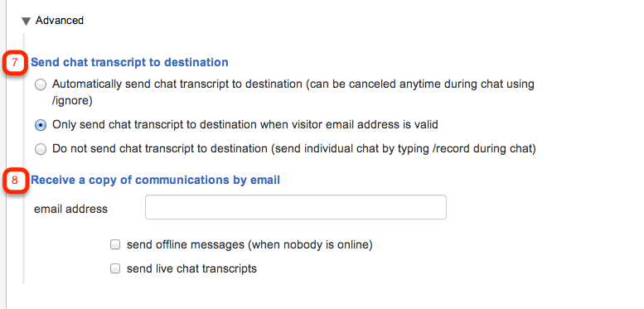Click the "/ignore)" text on the wrapped line
644x309 pixels.
click(72, 101)
